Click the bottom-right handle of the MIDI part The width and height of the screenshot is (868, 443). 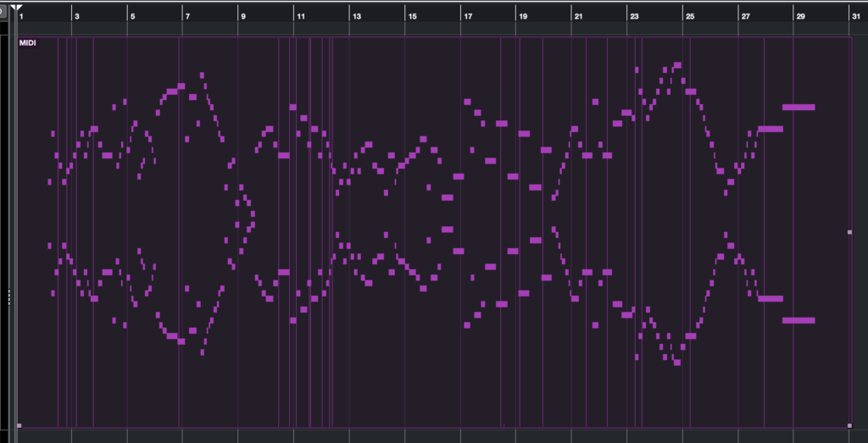[x=849, y=425]
